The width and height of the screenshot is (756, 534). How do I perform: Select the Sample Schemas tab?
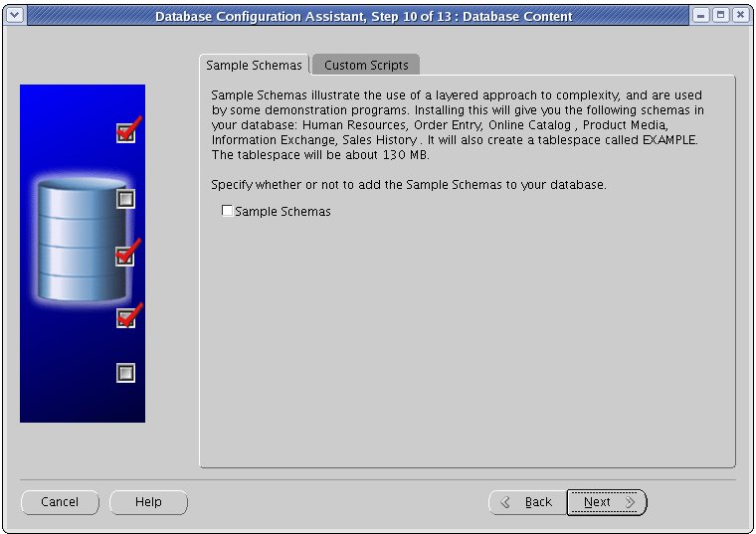(x=254, y=66)
